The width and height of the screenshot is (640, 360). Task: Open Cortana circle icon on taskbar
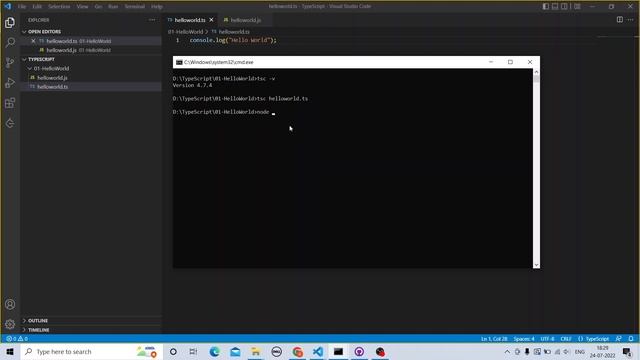[x=173, y=352]
